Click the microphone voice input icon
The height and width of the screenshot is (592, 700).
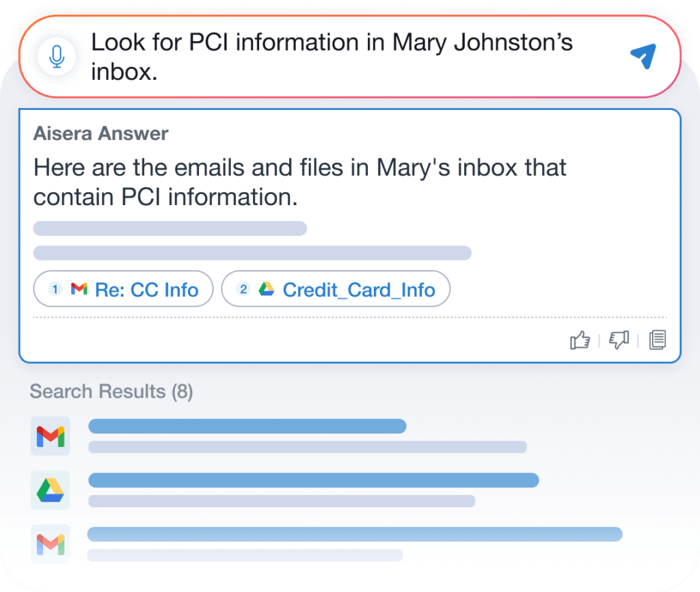57,57
